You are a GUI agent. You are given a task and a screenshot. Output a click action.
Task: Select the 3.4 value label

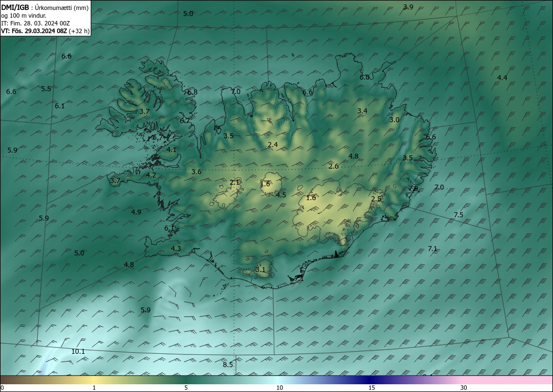click(x=362, y=111)
